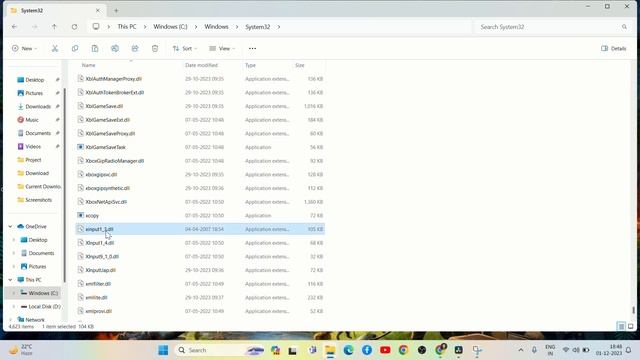Select the XblGameSaveTask application
640x360 pixels.
coord(200,147)
